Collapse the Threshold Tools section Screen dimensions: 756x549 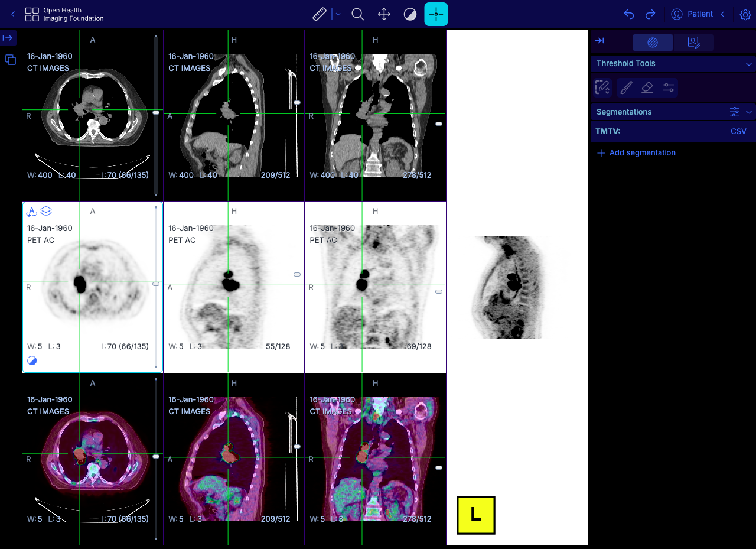tap(749, 64)
